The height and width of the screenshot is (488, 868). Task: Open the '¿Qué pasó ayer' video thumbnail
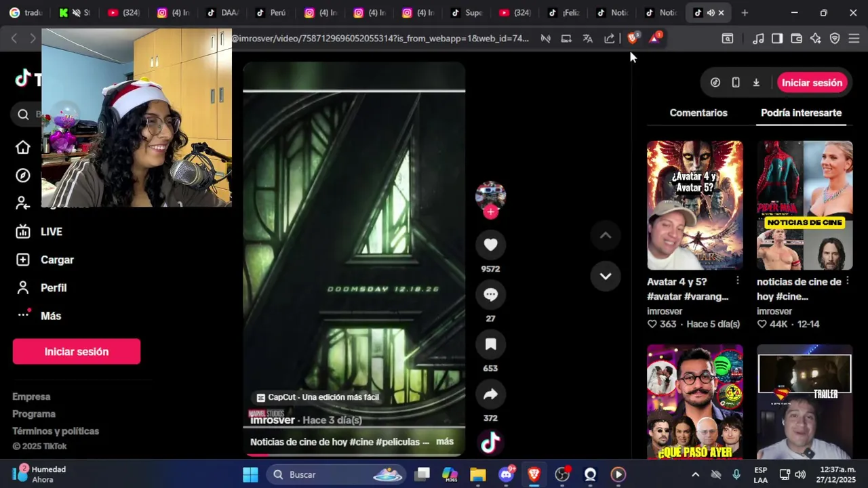[x=694, y=402]
